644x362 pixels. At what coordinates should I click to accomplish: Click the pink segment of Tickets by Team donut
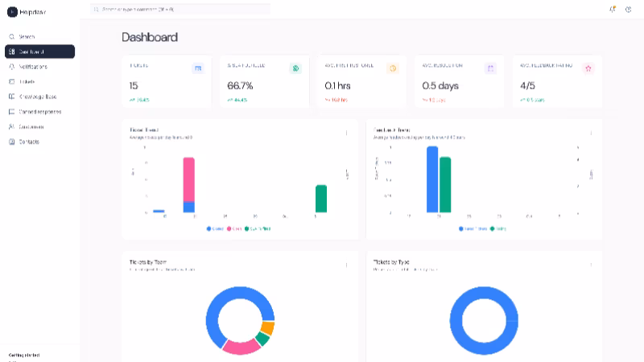[241, 348]
